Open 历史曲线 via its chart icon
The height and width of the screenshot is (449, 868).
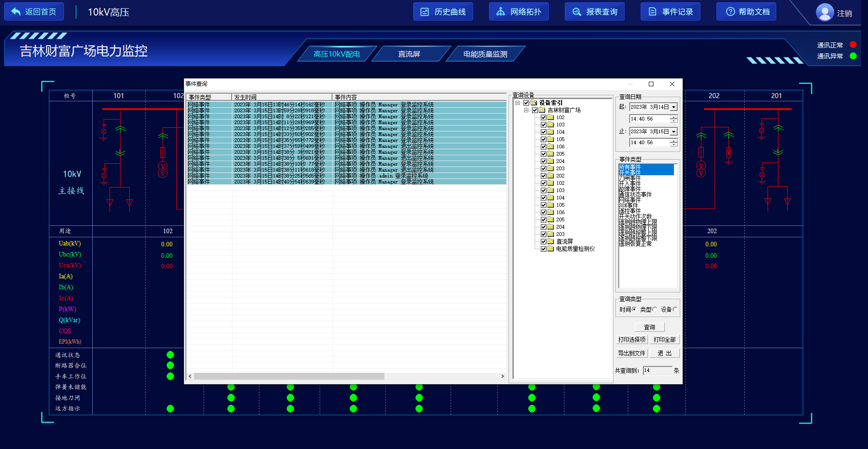pos(425,12)
